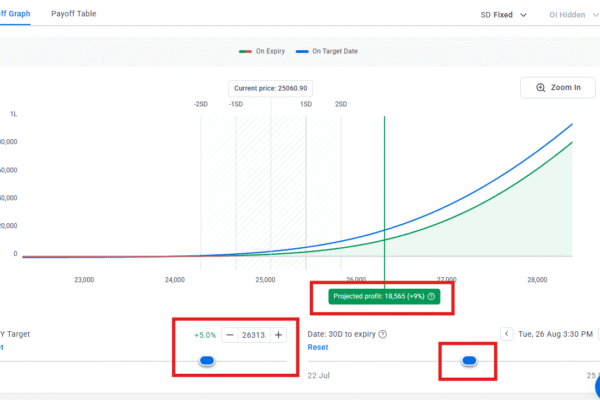The width and height of the screenshot is (600, 400).
Task: Reset the target date
Action: tap(317, 347)
